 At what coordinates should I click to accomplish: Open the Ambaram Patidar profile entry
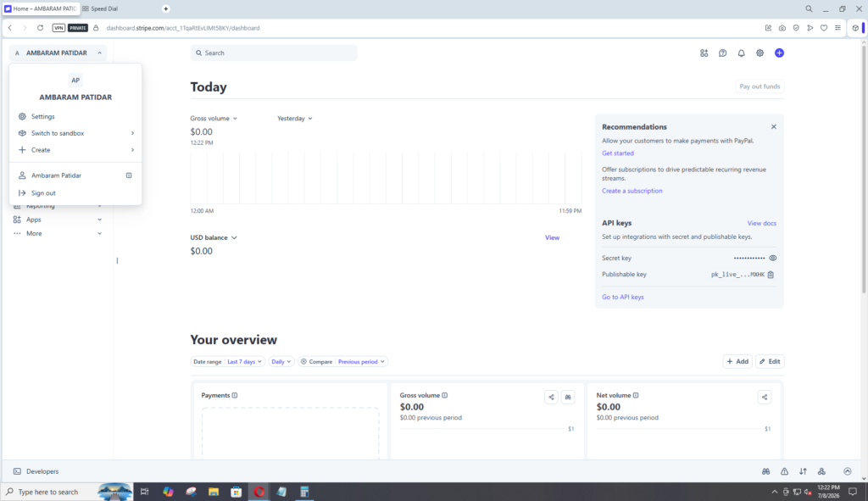coord(75,175)
